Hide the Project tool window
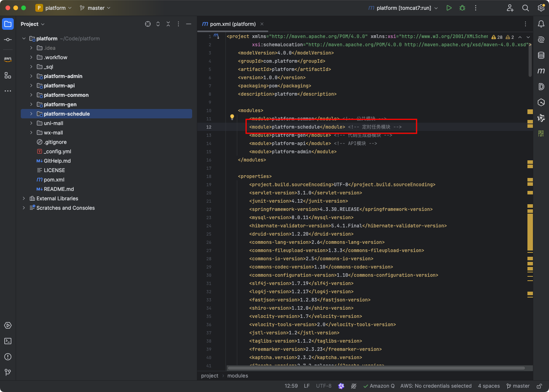549x392 pixels. pos(189,24)
